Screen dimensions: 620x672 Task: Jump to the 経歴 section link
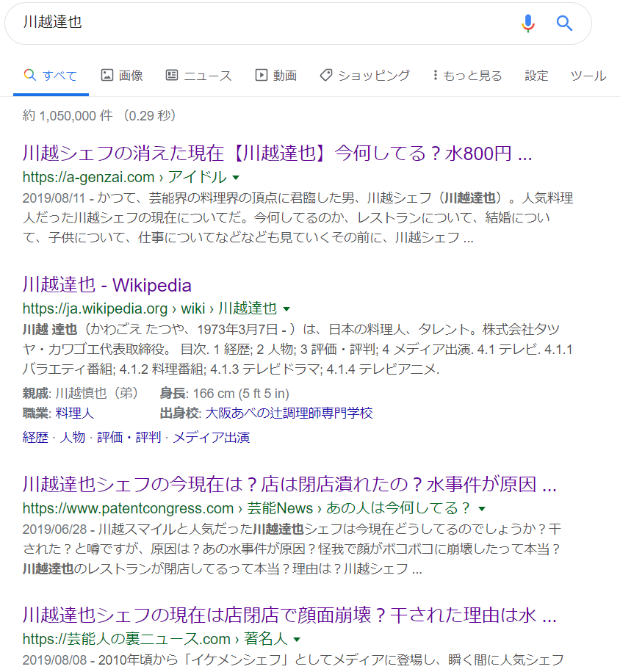[35, 437]
